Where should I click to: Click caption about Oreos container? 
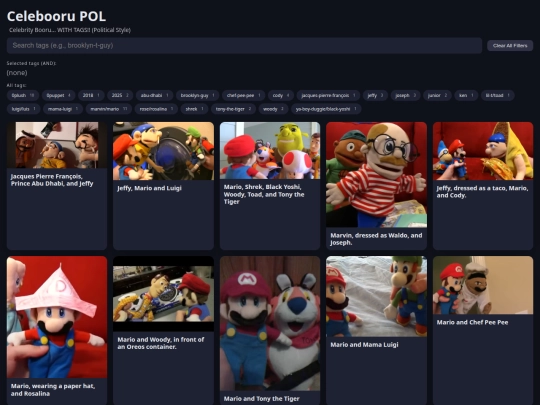160,343
